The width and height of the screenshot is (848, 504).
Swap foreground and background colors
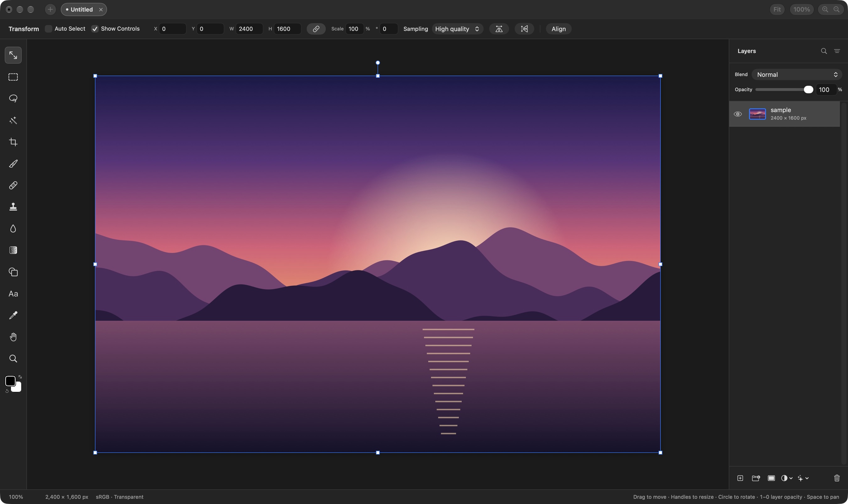pos(20,377)
